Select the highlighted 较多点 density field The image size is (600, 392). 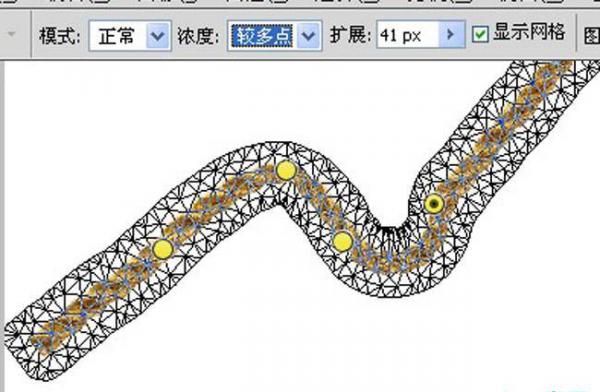[262, 36]
